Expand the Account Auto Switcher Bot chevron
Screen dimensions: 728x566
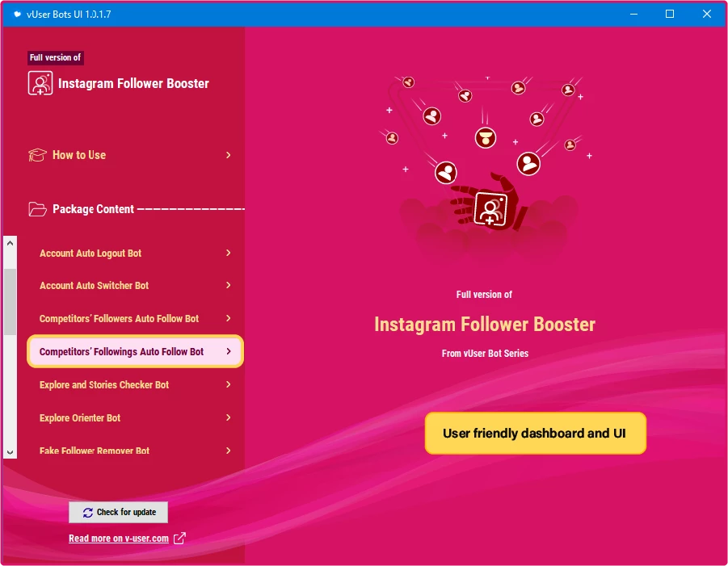(228, 285)
